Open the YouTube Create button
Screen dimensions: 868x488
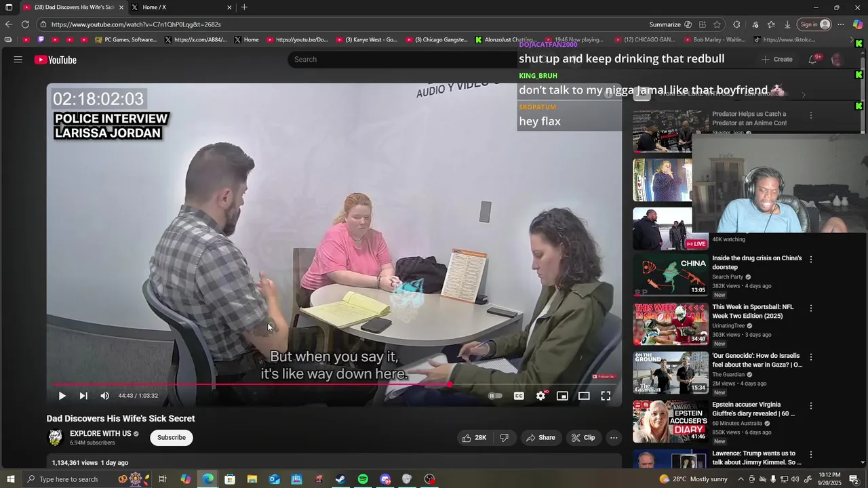coord(777,60)
